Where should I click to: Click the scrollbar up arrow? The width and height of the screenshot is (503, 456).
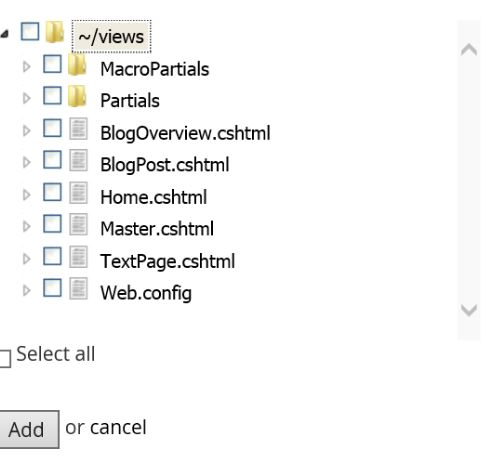(x=469, y=50)
